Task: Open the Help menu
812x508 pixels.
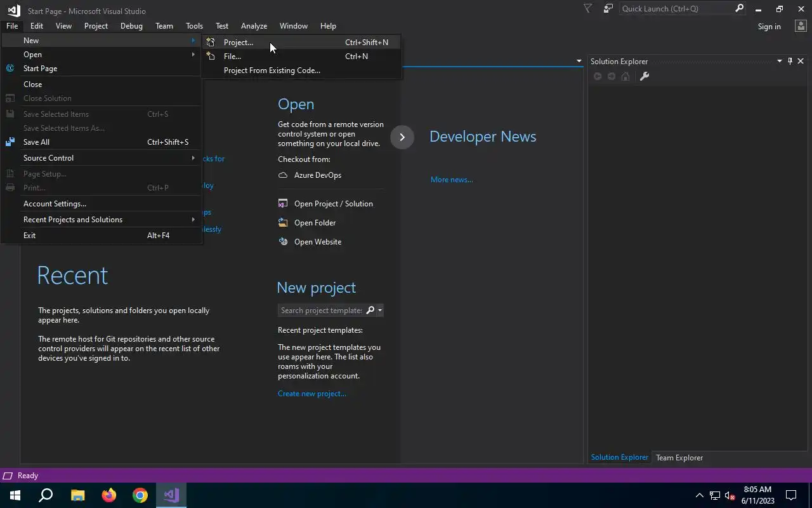Action: tap(328, 26)
